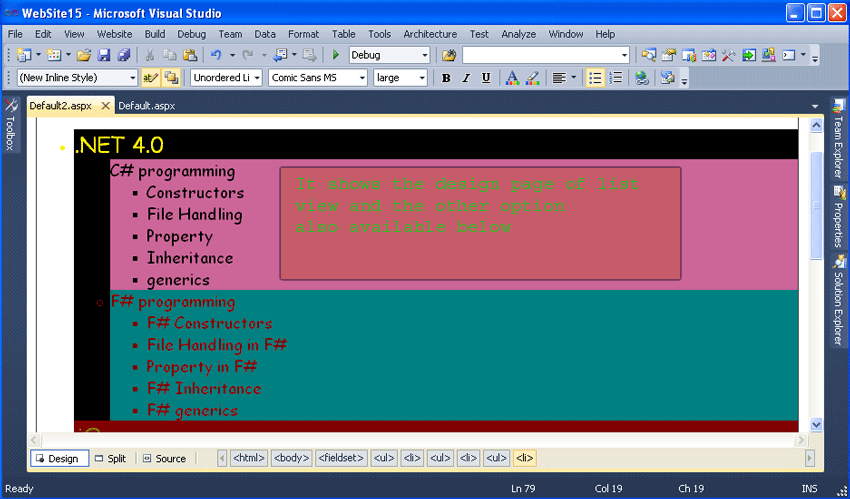
Task: Expand the Undo history dropdown arrow
Action: click(232, 55)
